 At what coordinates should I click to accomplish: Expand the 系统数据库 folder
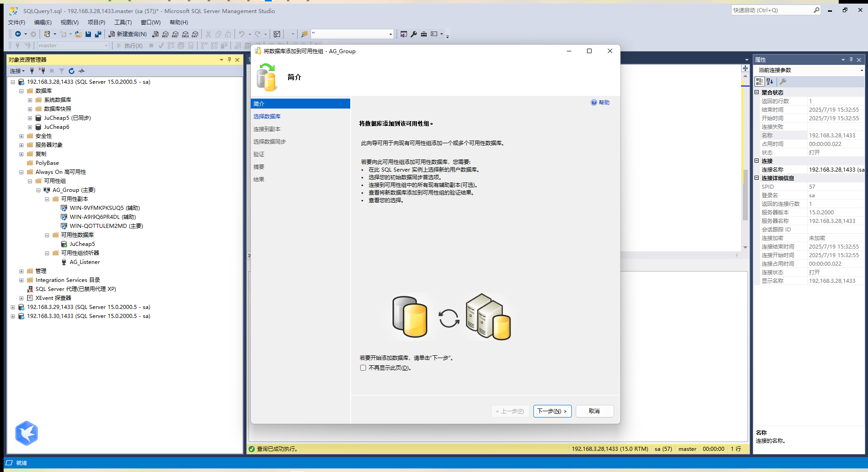(x=30, y=100)
